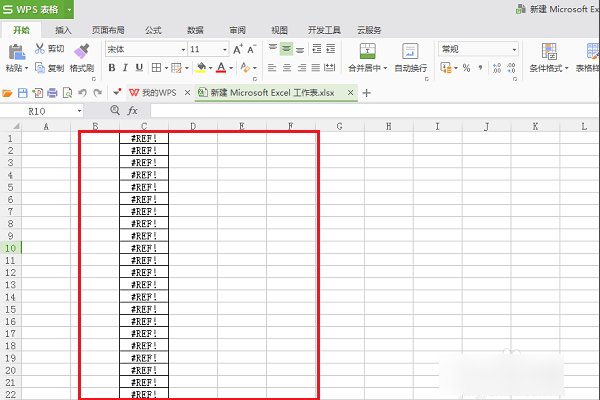Screen dimensions: 600x400
Task: Click the clear formatting eraser icon
Action: 245,68
